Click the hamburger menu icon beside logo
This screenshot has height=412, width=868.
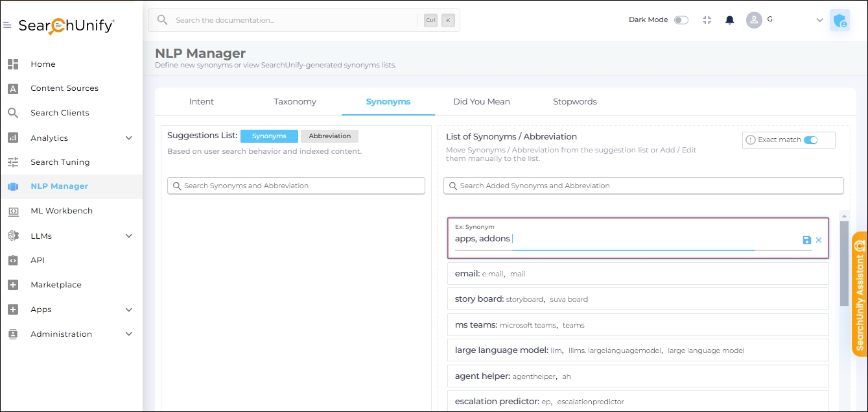7,25
